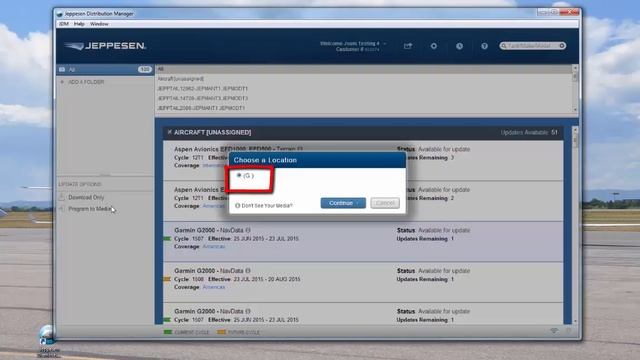Open the Window menu
The height and width of the screenshot is (360, 640).
click(99, 24)
